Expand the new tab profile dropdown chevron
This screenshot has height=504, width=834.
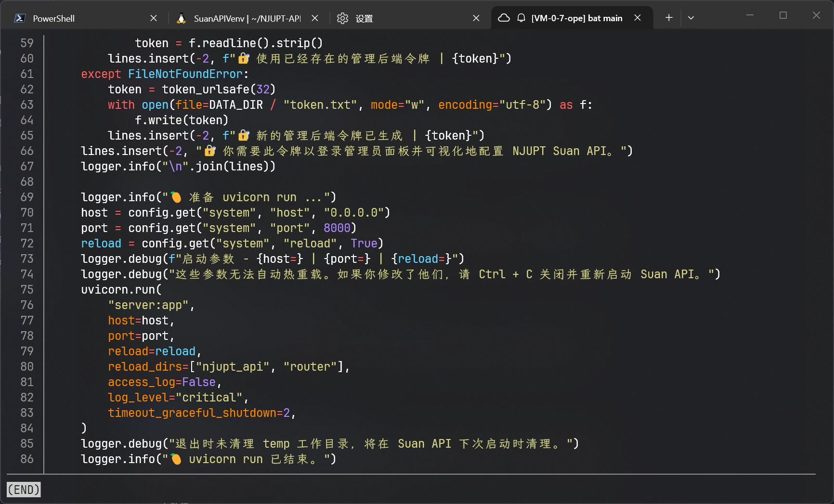tap(691, 18)
